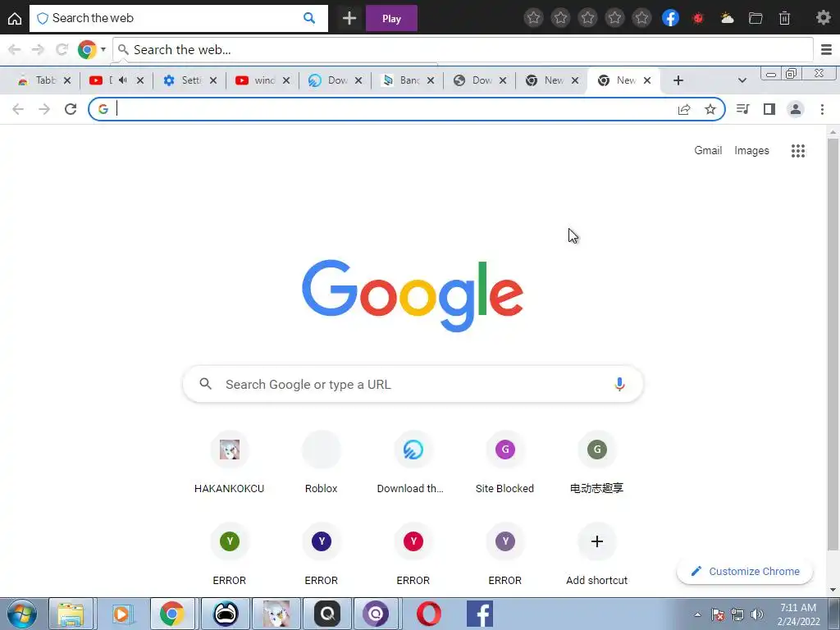Click Chrome's back arrow
This screenshot has height=630, width=840.
18,109
